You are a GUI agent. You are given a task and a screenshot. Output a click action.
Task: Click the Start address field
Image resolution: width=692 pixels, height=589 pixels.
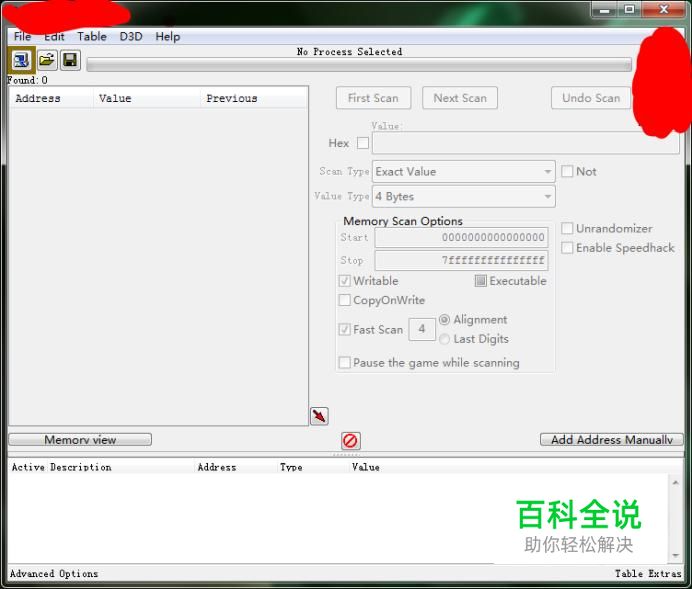coord(461,237)
